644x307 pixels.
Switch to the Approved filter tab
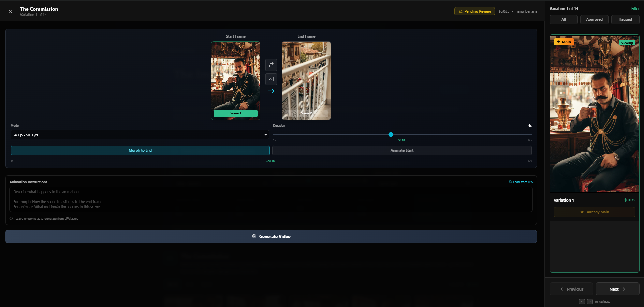point(594,19)
